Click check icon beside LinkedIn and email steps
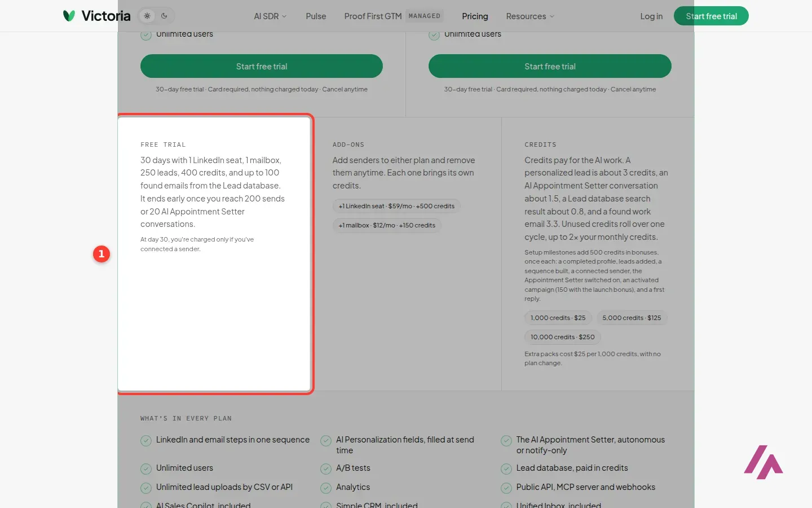Screen dimensions: 812x508 coord(146,441)
